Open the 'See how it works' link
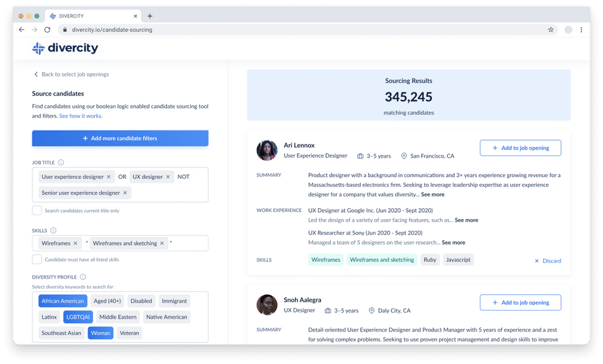The width and height of the screenshot is (603, 364). (x=81, y=116)
